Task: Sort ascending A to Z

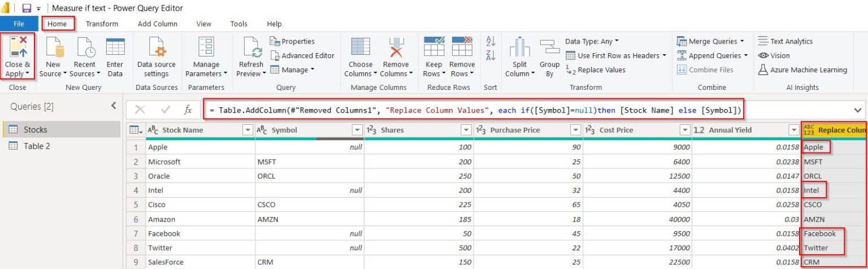Action: (491, 41)
